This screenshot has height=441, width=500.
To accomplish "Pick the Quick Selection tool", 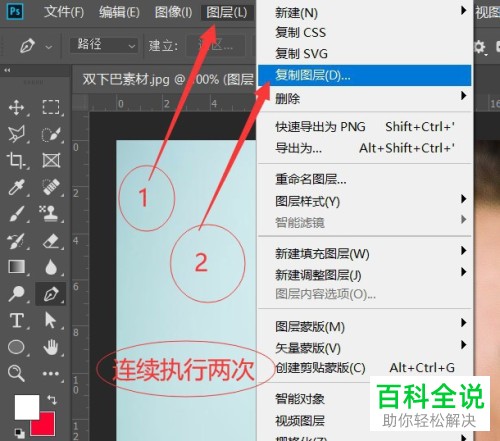I will pos(51,134).
